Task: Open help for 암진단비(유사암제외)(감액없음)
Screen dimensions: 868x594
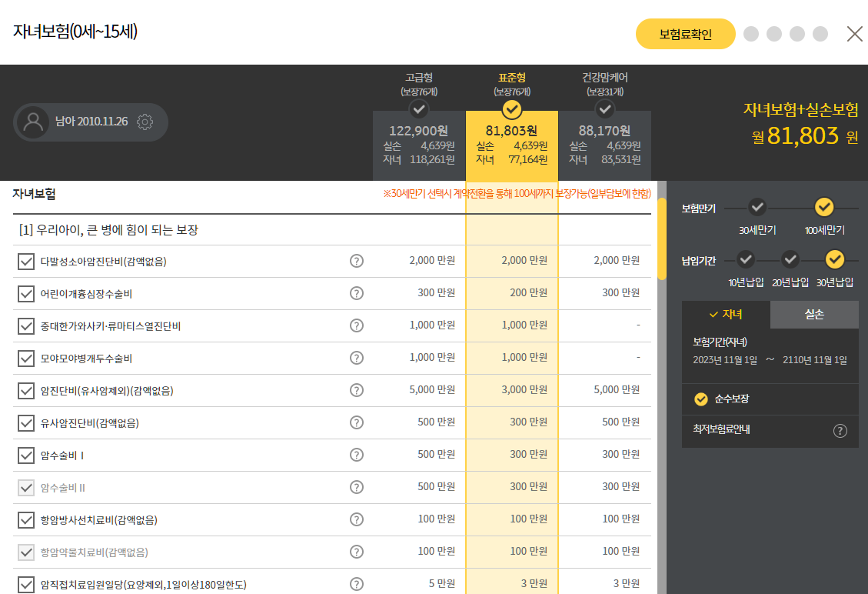Action: click(x=357, y=390)
